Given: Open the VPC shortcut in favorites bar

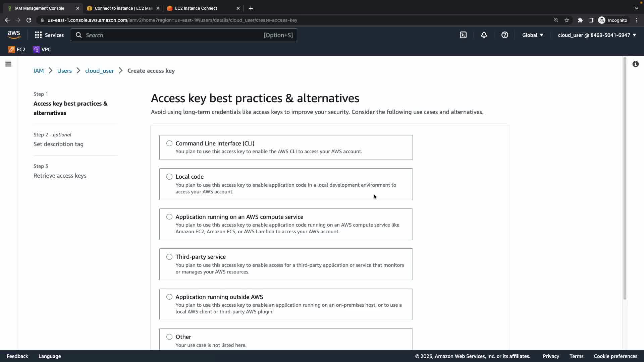Looking at the screenshot, I should click(x=42, y=49).
